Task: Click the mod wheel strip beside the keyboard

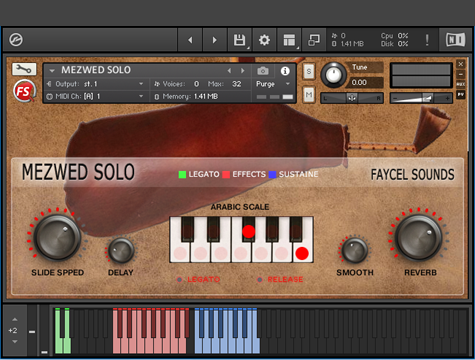Action: click(x=44, y=330)
